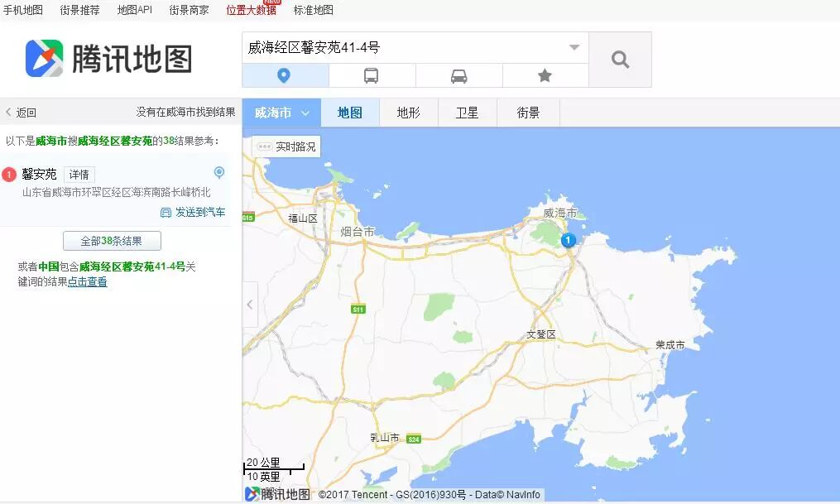Click 文登区 label on map
840x504 pixels.
(x=541, y=334)
